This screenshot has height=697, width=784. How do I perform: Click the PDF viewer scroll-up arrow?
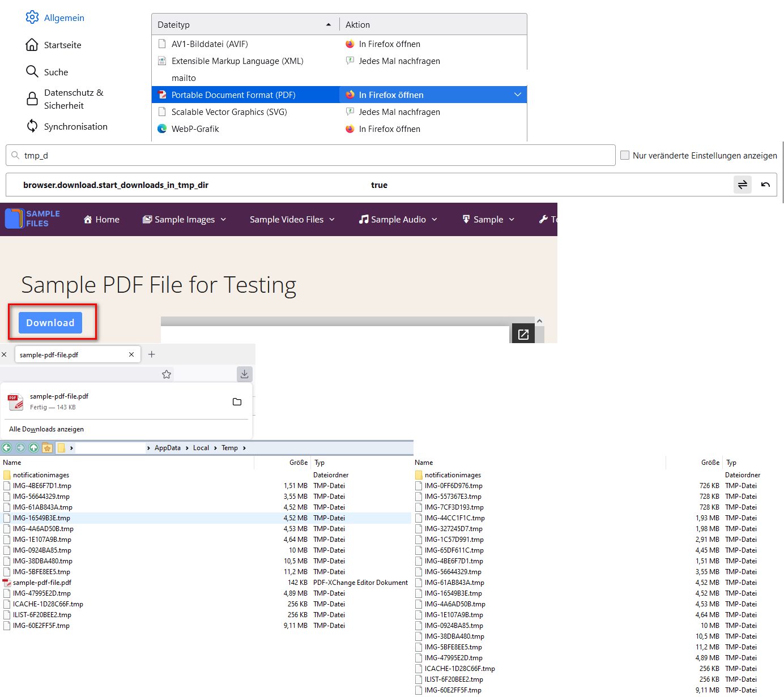tap(539, 321)
